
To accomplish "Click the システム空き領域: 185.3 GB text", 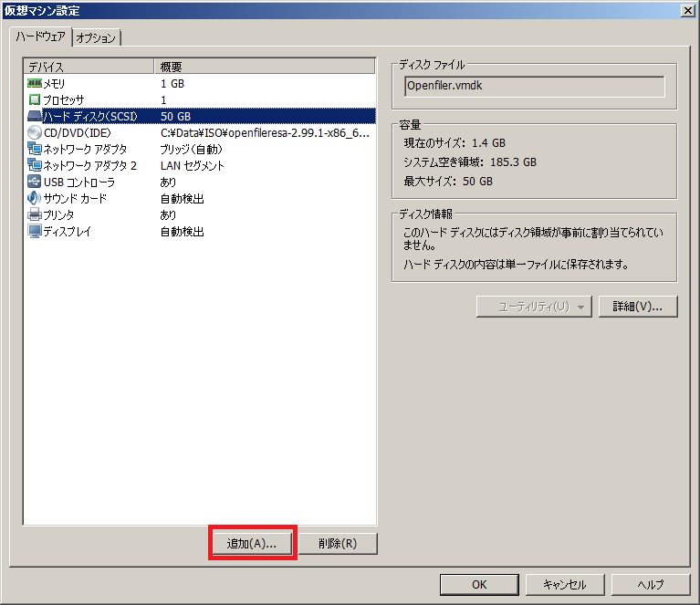I will coord(470,162).
